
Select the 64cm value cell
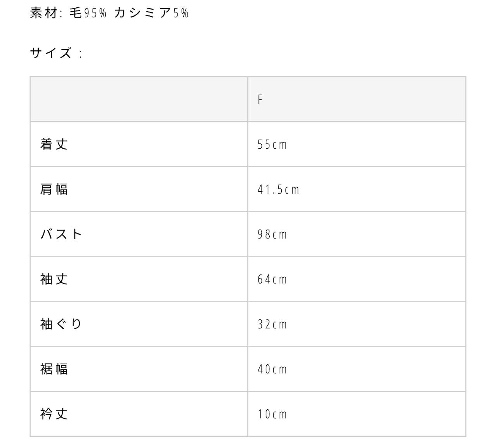pyautogui.click(x=272, y=280)
